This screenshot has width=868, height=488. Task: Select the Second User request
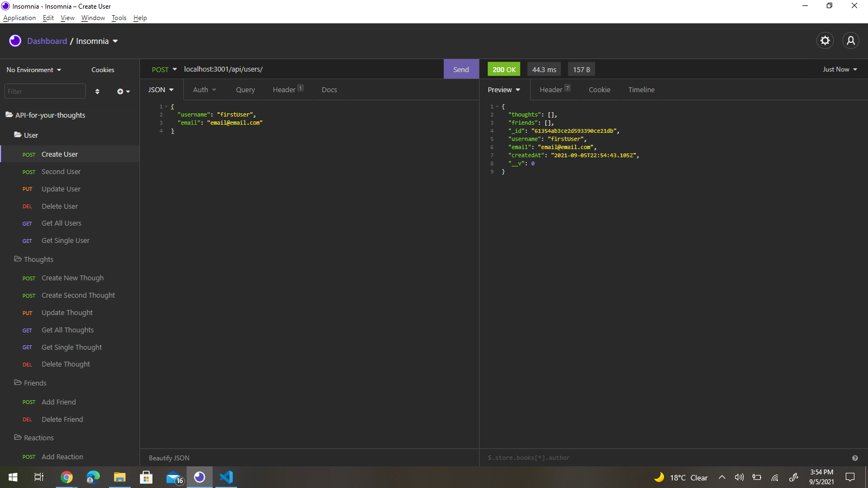click(69, 172)
